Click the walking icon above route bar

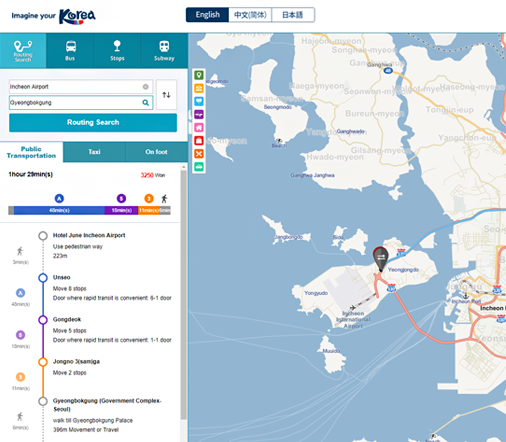pos(164,199)
